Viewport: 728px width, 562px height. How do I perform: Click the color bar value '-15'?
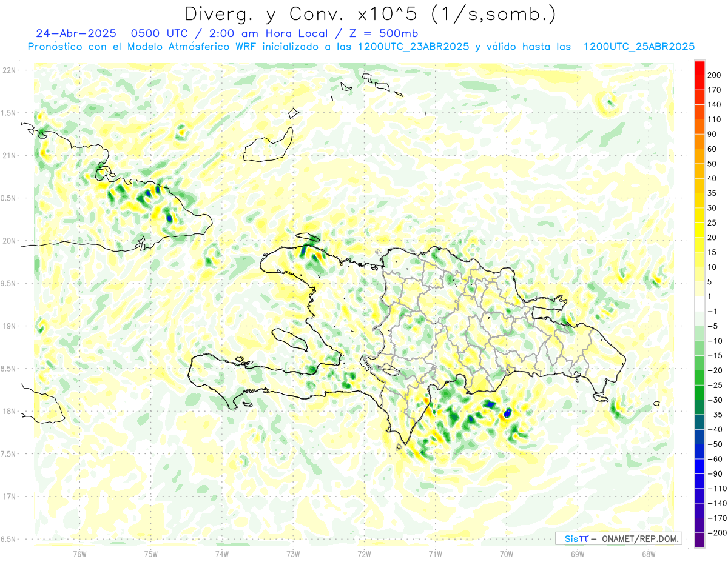coord(716,356)
